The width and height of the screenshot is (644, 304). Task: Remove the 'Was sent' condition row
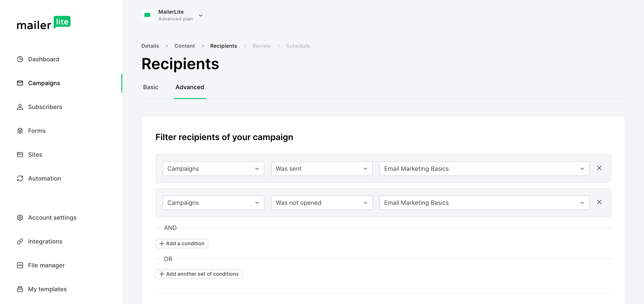[599, 168]
